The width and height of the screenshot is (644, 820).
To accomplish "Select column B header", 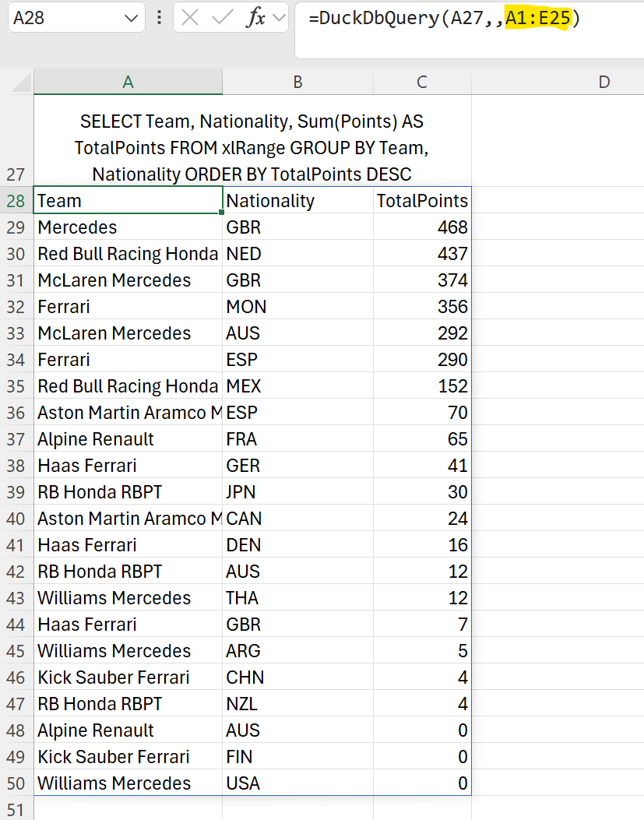I will [297, 82].
